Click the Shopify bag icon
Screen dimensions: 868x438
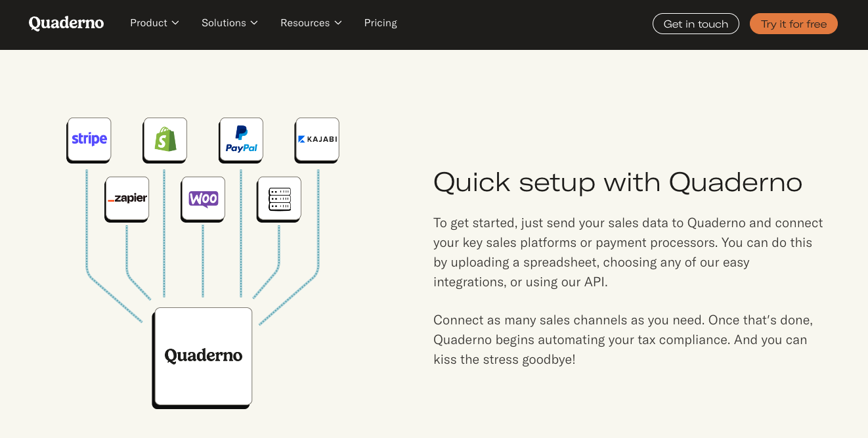165,139
